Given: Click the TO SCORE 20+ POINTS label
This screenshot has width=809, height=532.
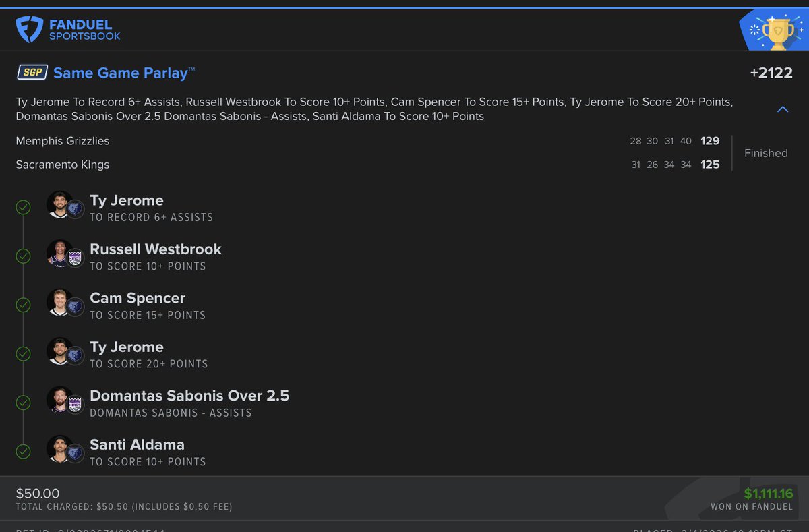Looking at the screenshot, I should tap(149, 363).
